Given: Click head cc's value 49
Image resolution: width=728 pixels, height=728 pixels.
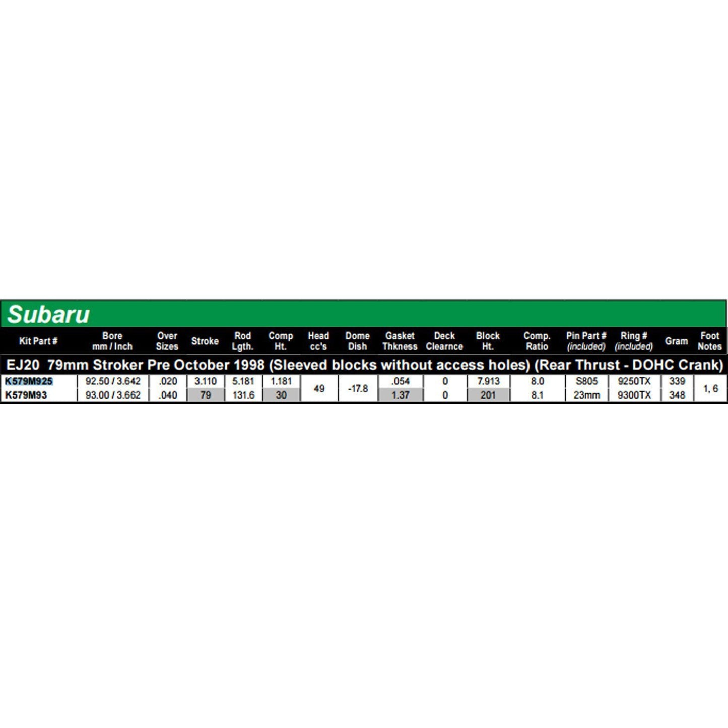Looking at the screenshot, I should click(x=319, y=389).
